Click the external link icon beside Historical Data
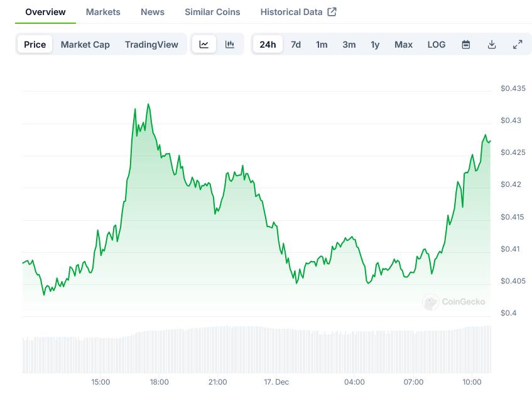Image resolution: width=532 pixels, height=394 pixels. point(332,12)
